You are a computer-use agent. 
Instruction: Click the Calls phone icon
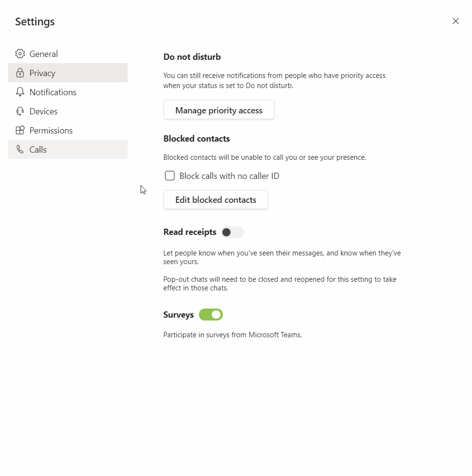20,149
